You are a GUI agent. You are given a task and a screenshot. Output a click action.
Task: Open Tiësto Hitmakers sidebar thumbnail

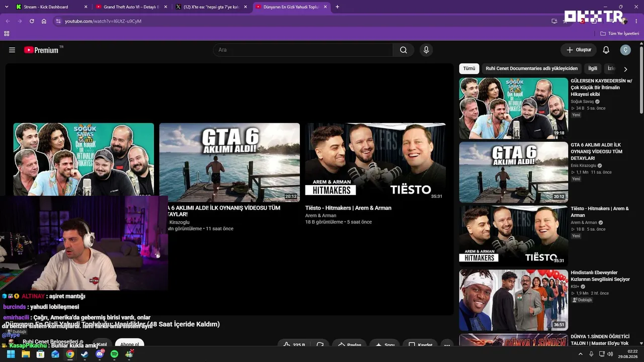(x=514, y=236)
